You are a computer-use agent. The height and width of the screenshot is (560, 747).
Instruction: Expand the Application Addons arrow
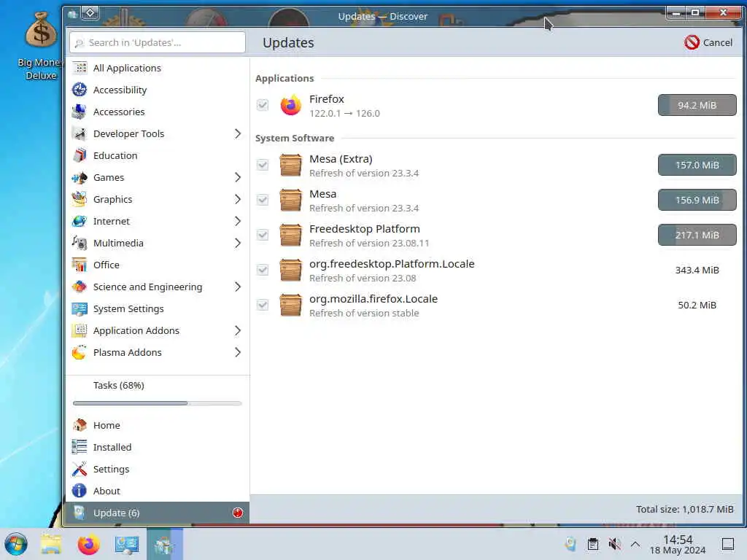(238, 331)
